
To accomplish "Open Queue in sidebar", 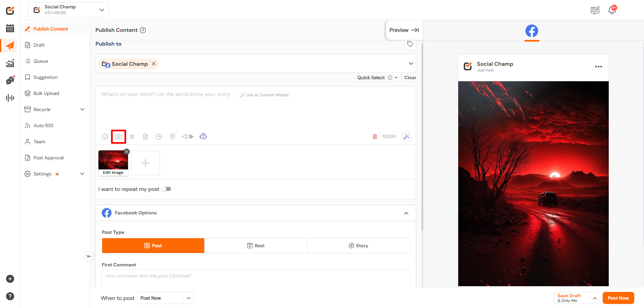I will pos(55,61).
